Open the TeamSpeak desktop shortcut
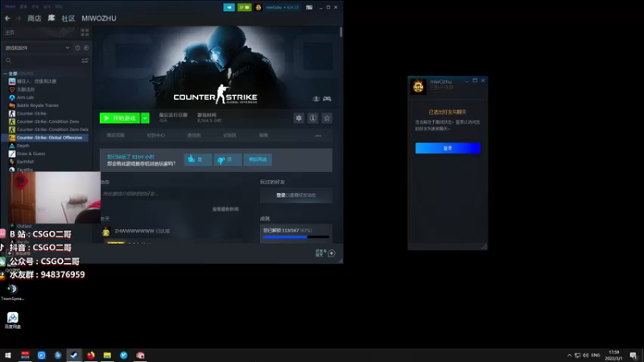This screenshot has width=644, height=362. coord(12,292)
